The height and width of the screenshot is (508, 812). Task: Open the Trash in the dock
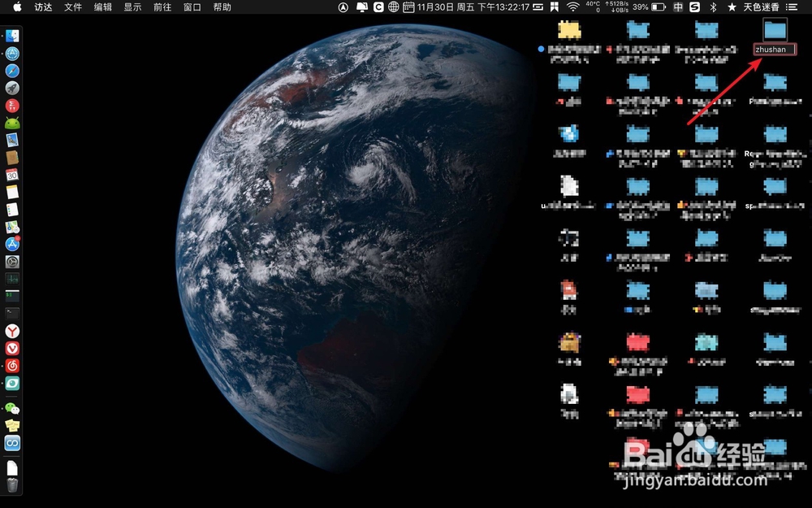[12, 485]
